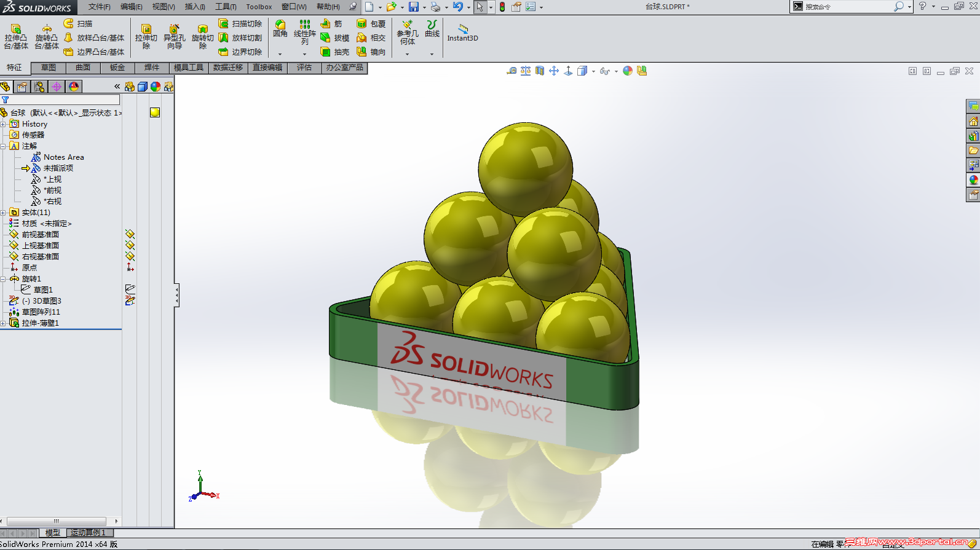Open mass properties scale icon
Image resolution: width=980 pixels, height=550 pixels.
point(526,71)
